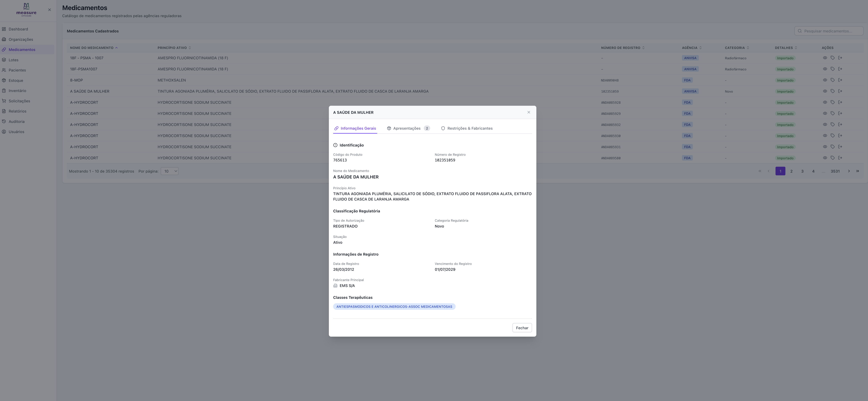This screenshot has height=401, width=868.
Task: Go to pagination page 3
Action: [802, 171]
